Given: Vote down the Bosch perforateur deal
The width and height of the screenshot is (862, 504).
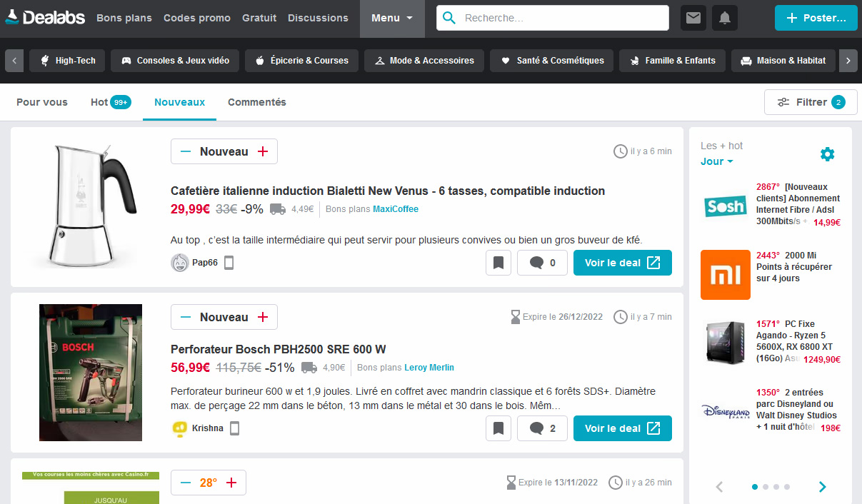Looking at the screenshot, I should pos(186,317).
